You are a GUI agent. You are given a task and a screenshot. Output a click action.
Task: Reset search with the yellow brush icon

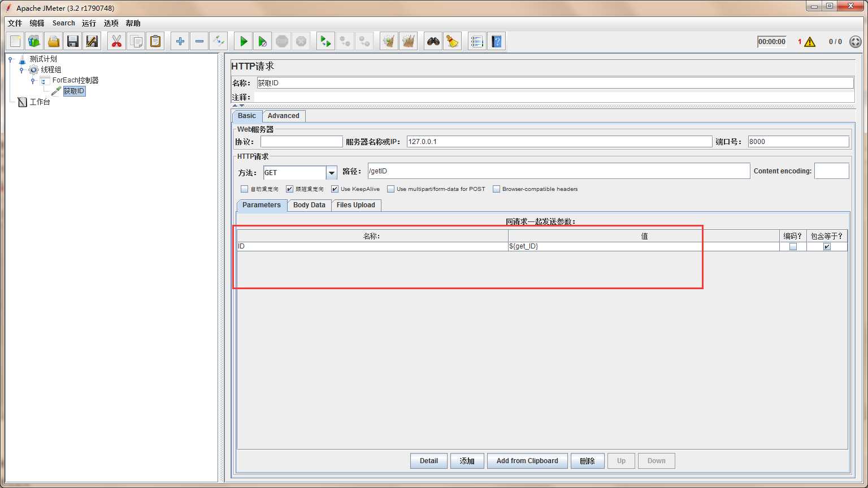click(453, 41)
